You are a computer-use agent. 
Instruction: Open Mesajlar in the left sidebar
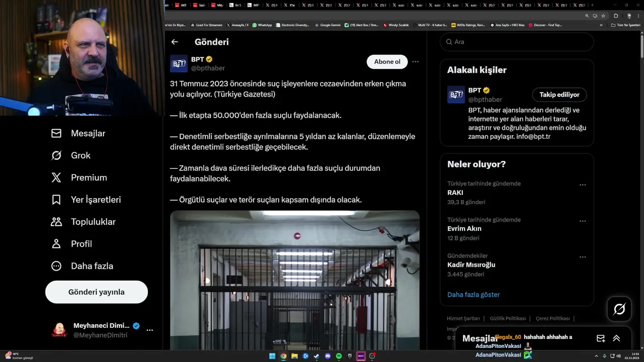tap(78, 133)
